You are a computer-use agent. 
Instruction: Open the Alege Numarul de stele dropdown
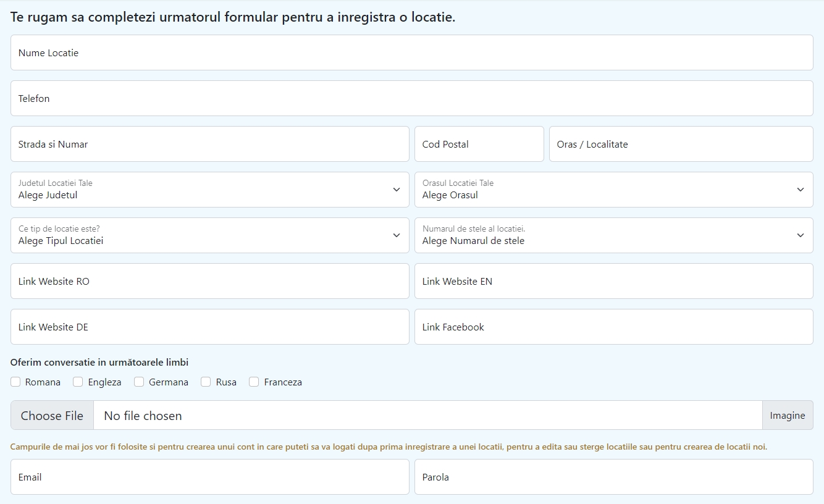click(x=613, y=235)
